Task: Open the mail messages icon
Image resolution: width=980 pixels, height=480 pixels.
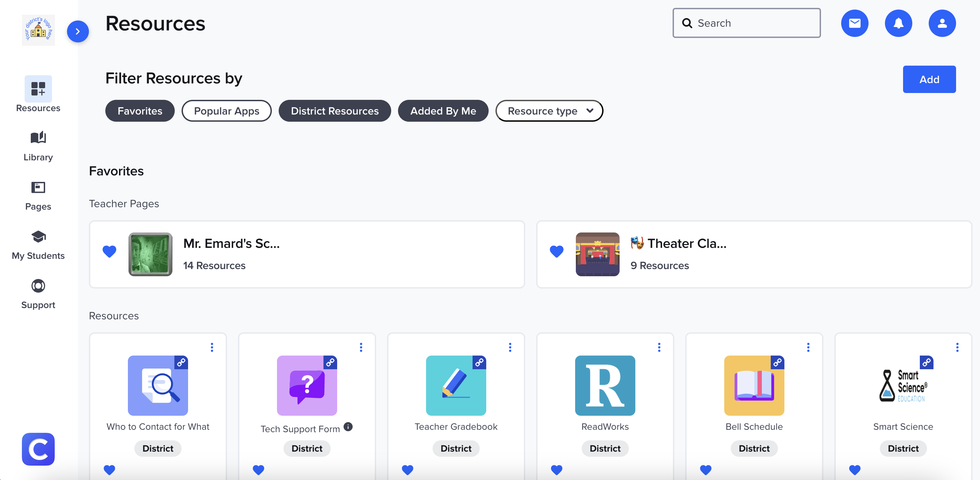Action: coord(855,23)
